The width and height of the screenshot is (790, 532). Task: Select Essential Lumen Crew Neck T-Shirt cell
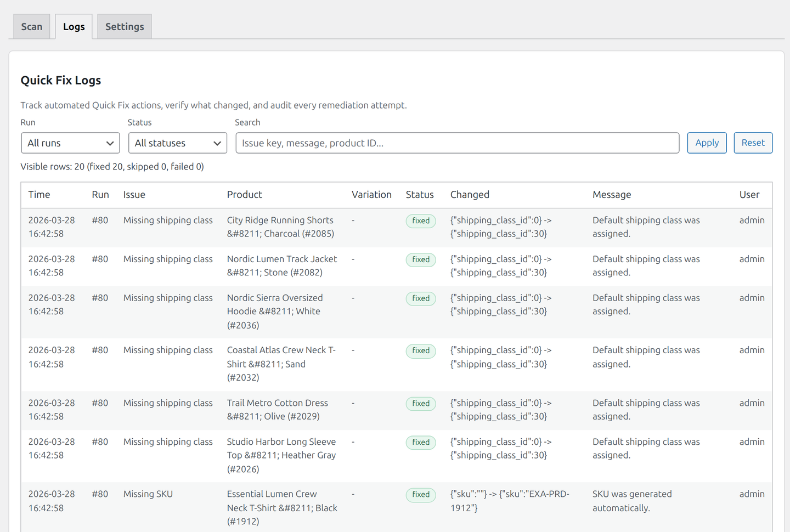282,508
